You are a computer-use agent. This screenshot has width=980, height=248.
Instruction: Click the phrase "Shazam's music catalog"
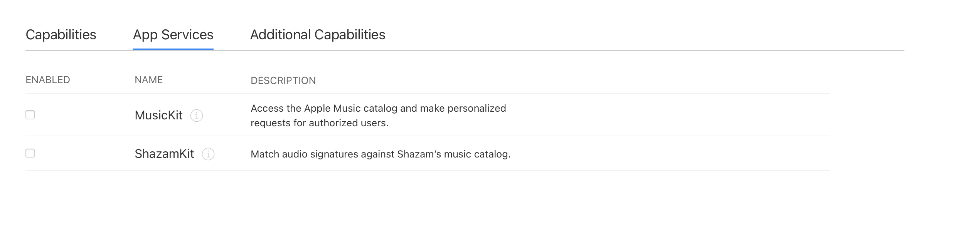[x=453, y=154]
